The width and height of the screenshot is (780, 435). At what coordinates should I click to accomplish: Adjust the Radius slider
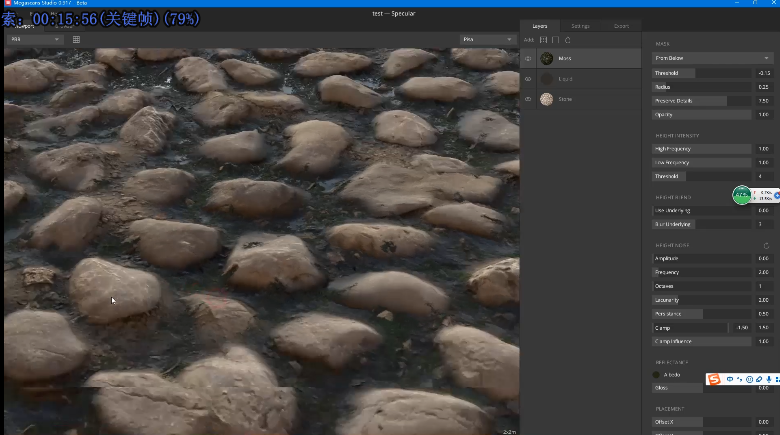(702, 87)
